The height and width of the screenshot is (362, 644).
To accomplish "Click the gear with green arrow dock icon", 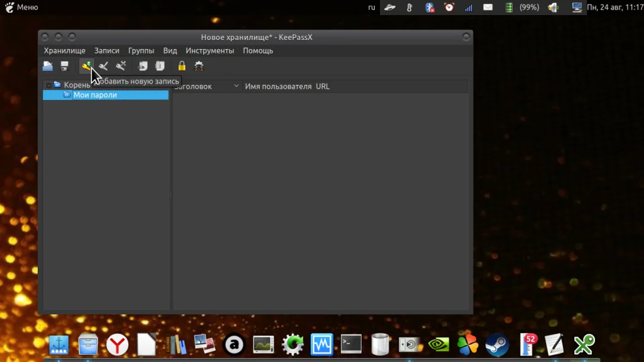I will (x=292, y=344).
